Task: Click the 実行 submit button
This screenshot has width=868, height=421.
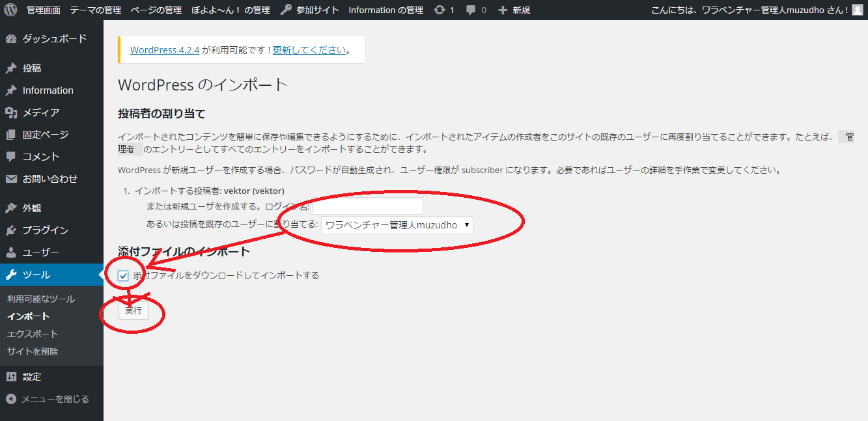Action: coord(133,310)
